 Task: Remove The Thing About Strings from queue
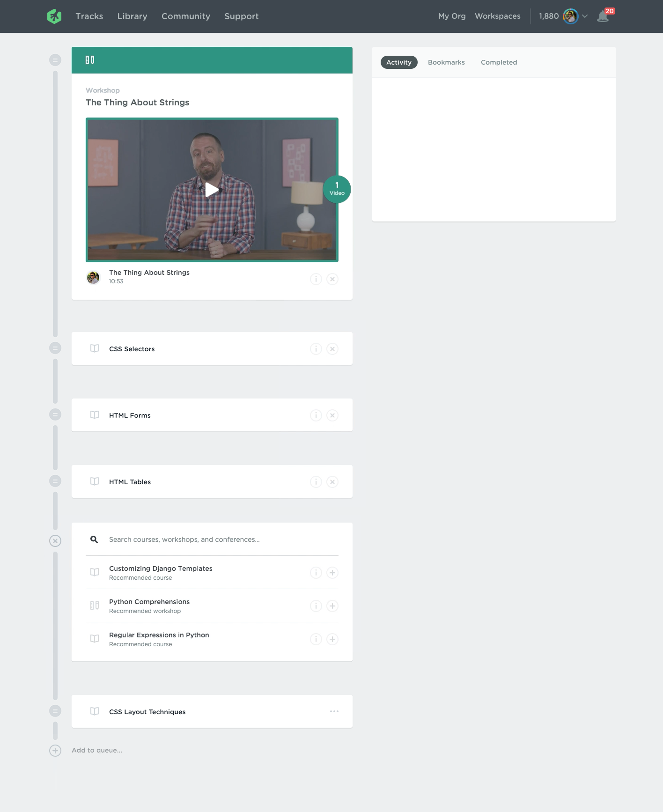coord(332,279)
